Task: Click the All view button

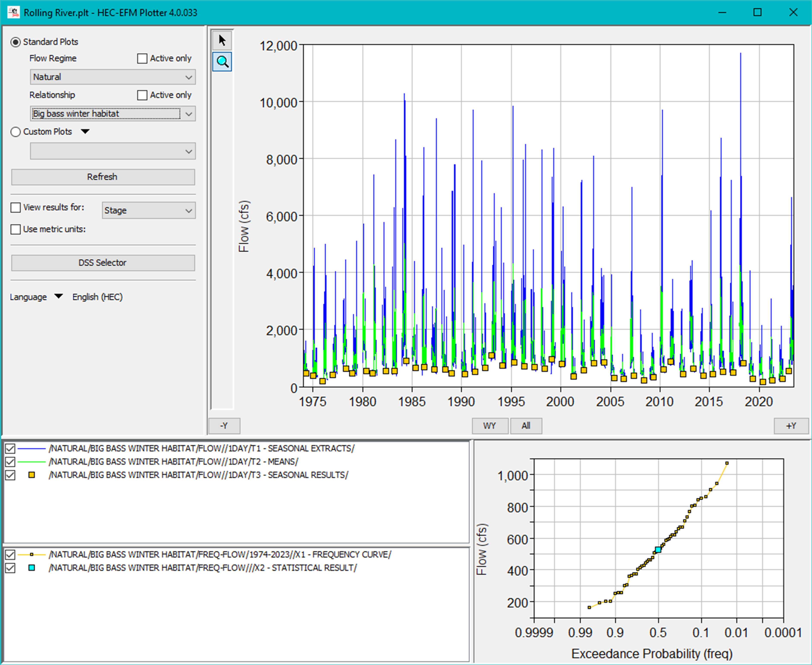Action: (x=526, y=426)
